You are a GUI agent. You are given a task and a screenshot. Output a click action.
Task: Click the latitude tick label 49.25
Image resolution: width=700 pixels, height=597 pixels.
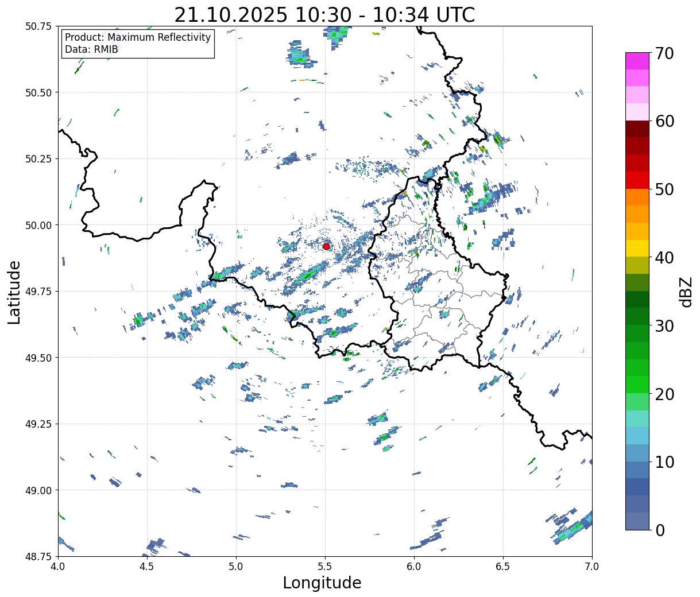[38, 424]
